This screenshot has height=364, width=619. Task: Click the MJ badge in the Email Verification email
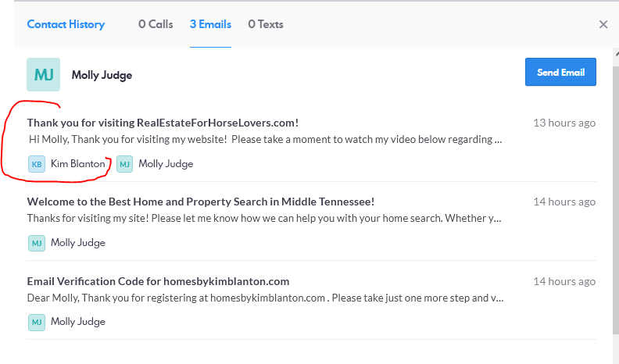[x=37, y=322]
